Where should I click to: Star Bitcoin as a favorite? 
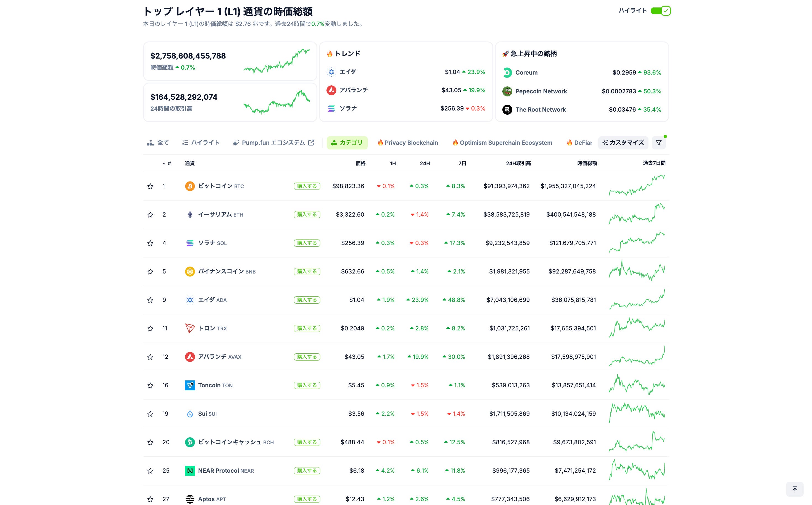[150, 186]
